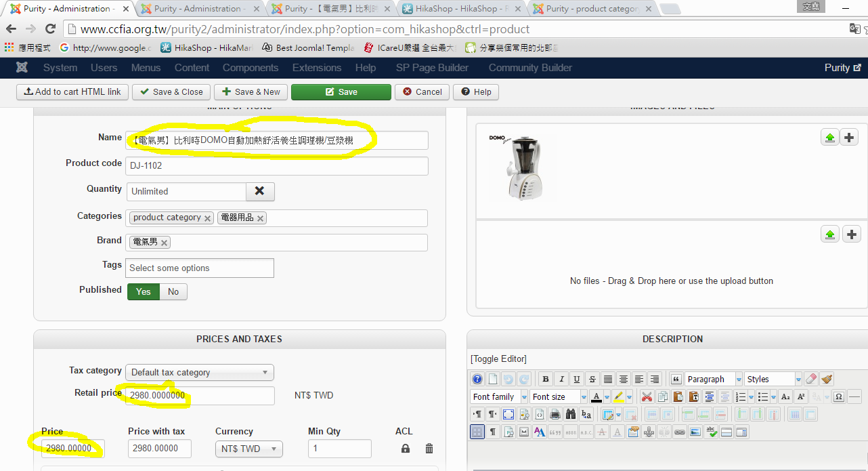This screenshot has width=868, height=471.
Task: Open the Components menu
Action: pyautogui.click(x=251, y=68)
